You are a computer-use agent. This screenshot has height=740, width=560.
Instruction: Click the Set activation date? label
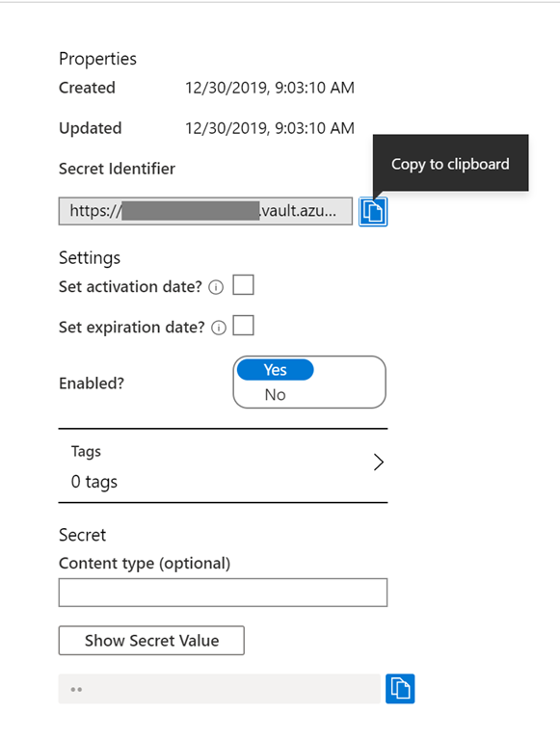point(130,287)
